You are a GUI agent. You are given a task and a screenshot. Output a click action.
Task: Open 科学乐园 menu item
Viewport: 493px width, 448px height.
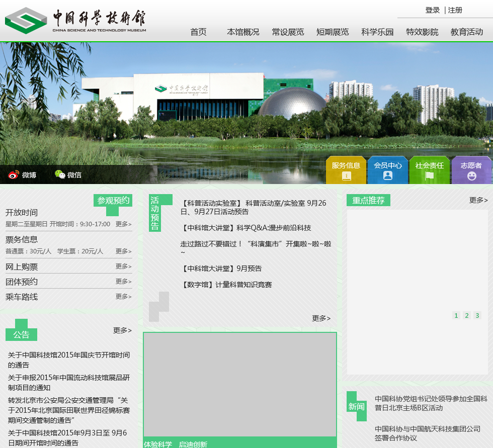(377, 32)
